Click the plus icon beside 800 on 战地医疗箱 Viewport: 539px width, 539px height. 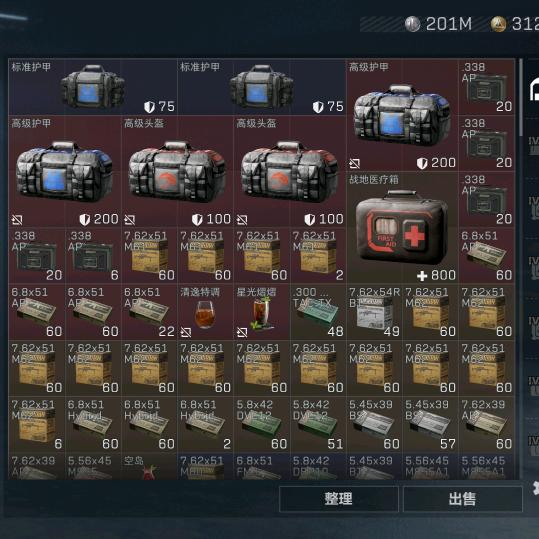(x=422, y=276)
